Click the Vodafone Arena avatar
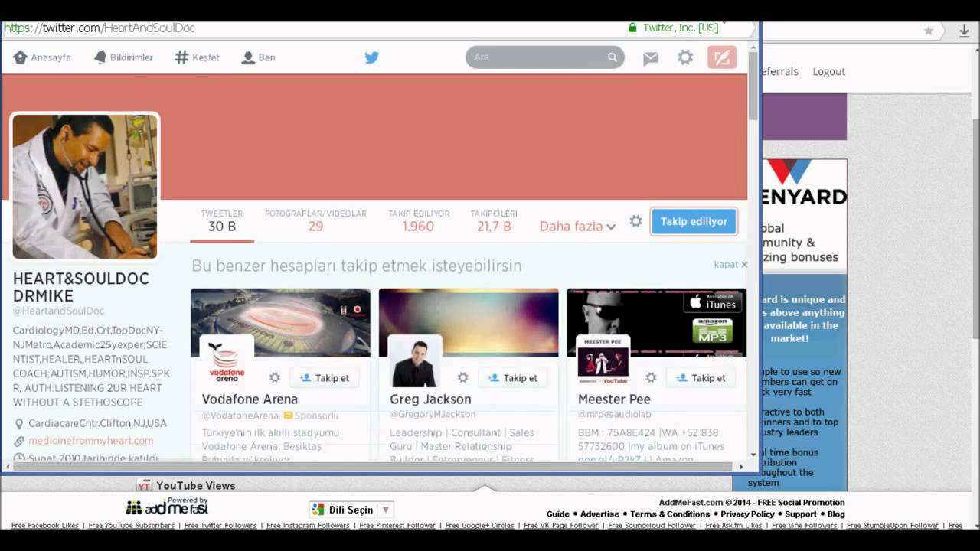 click(x=227, y=361)
